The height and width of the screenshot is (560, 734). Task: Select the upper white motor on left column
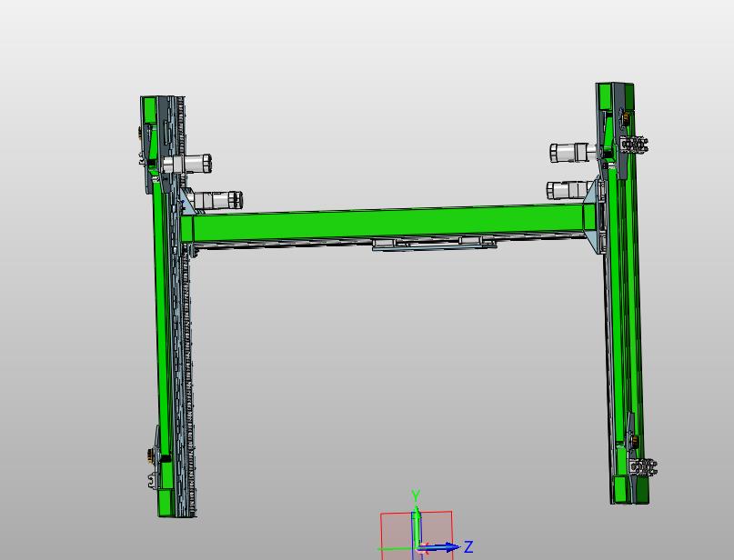[x=187, y=164]
